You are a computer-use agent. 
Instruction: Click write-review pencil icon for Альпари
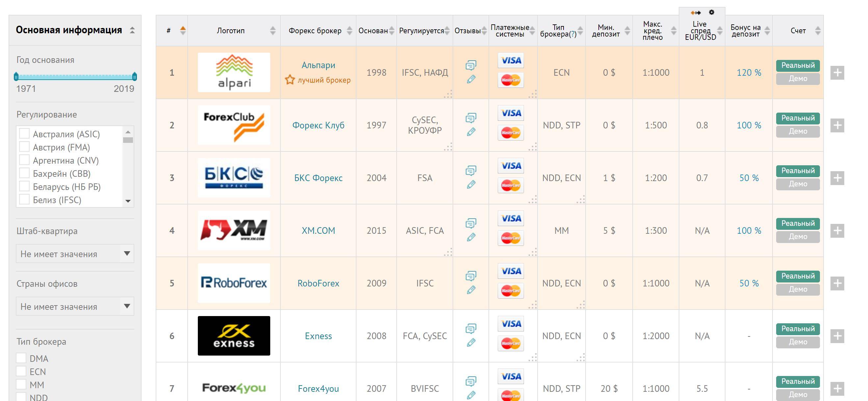tap(471, 79)
